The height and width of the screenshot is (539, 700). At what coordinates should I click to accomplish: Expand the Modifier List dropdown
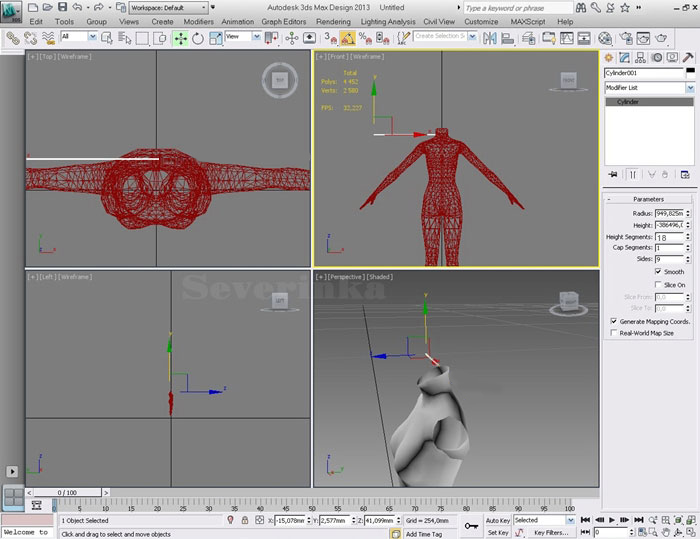690,88
